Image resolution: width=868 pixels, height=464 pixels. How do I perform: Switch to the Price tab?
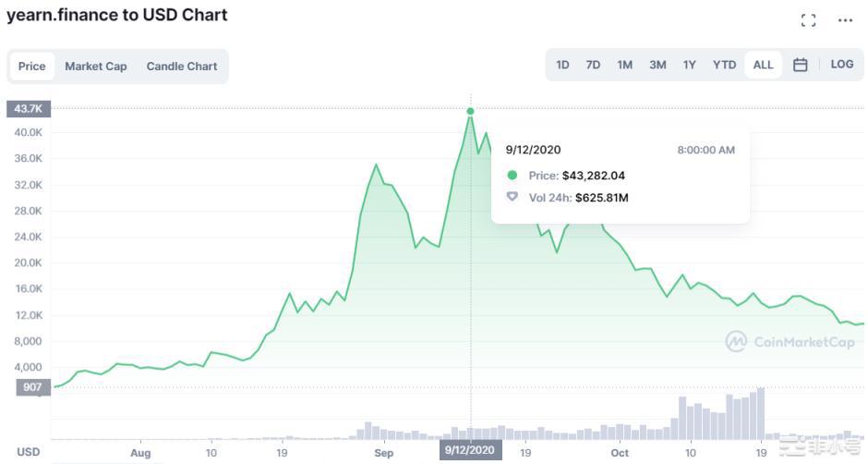(x=32, y=67)
